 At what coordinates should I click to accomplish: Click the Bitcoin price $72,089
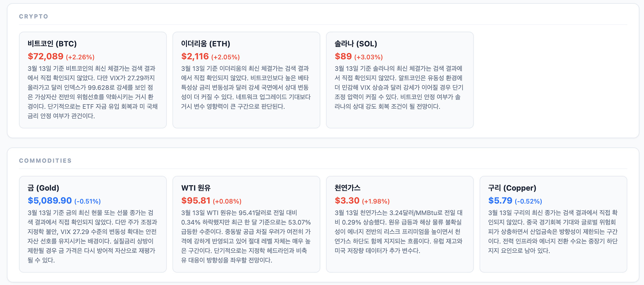pos(46,56)
